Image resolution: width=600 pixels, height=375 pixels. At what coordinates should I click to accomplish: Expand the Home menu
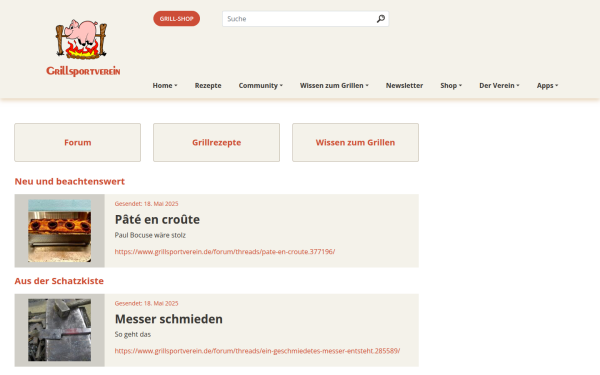(x=165, y=86)
